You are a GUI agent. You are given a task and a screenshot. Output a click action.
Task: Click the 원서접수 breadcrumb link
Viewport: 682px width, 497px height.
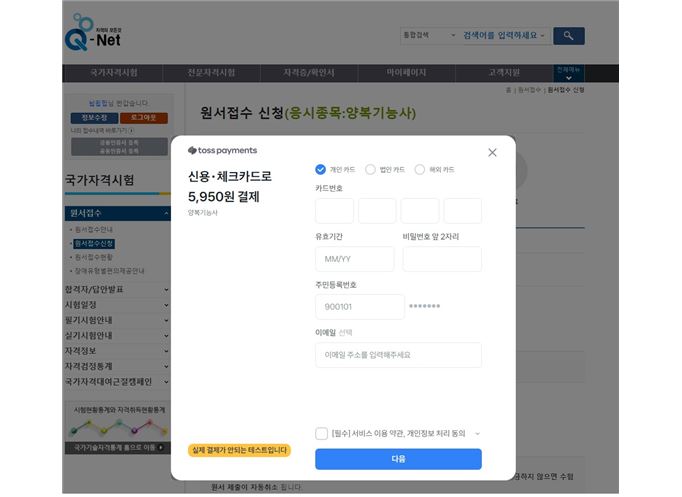click(529, 90)
